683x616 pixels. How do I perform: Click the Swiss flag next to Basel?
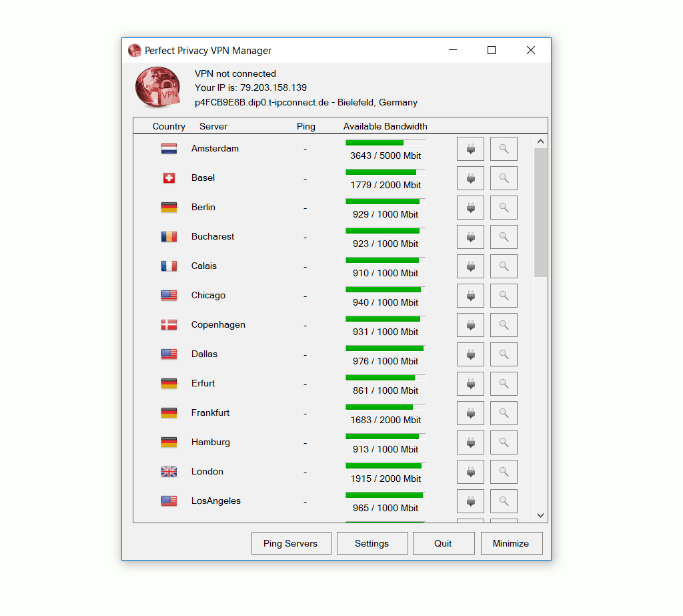tap(169, 178)
